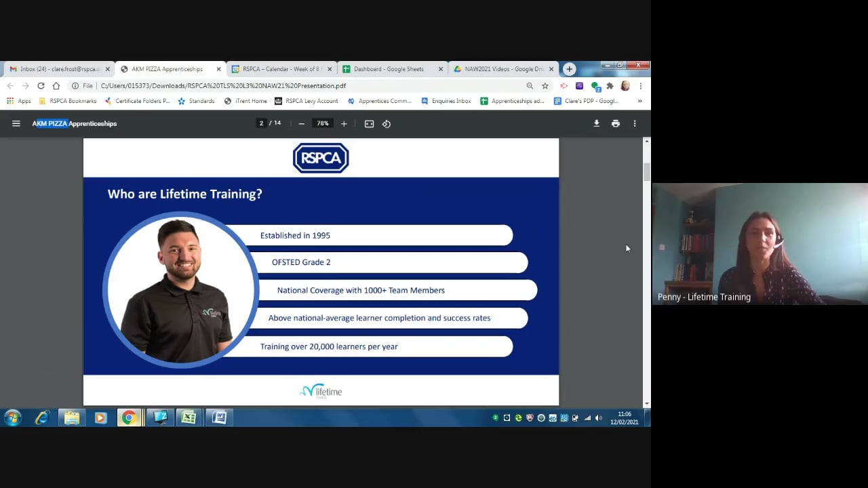Click the fit to page icon

pyautogui.click(x=369, y=123)
